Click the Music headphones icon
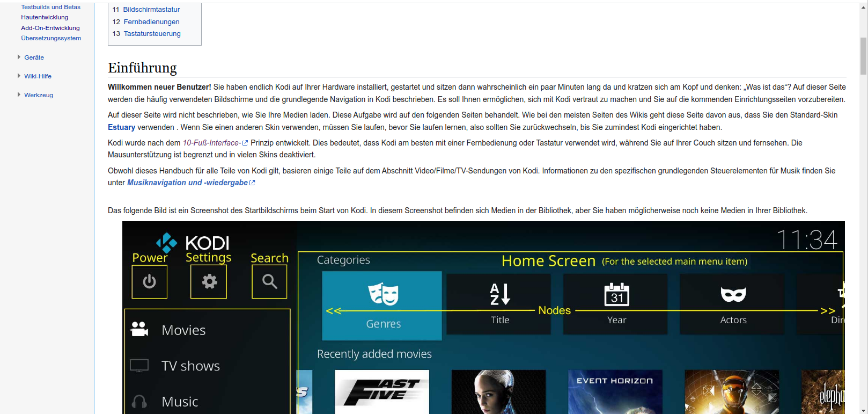 tap(139, 401)
